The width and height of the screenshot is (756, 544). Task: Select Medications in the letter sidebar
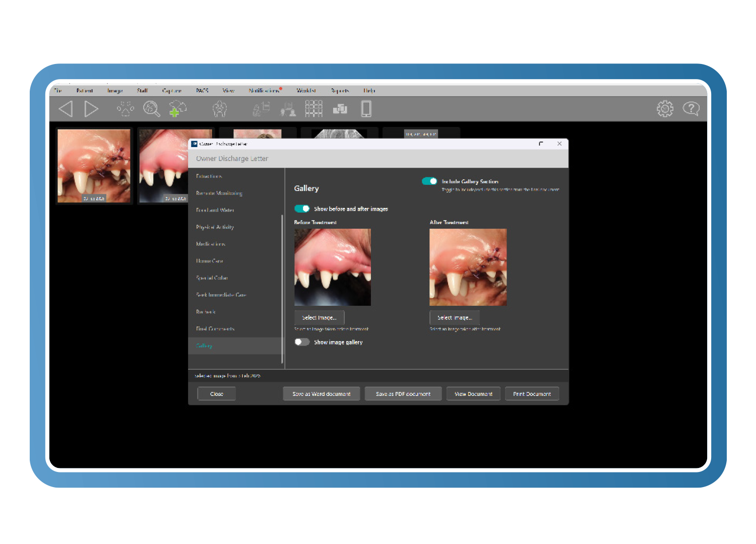[x=211, y=244]
